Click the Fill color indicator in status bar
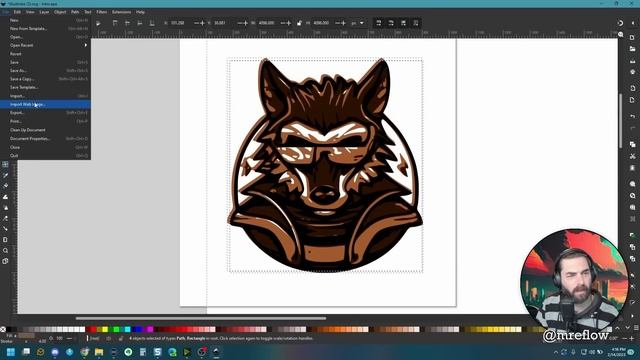640x360 pixels. point(27,336)
